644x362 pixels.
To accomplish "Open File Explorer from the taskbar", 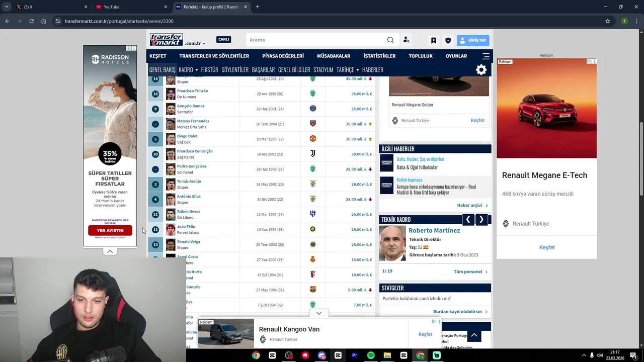I will point(387,355).
